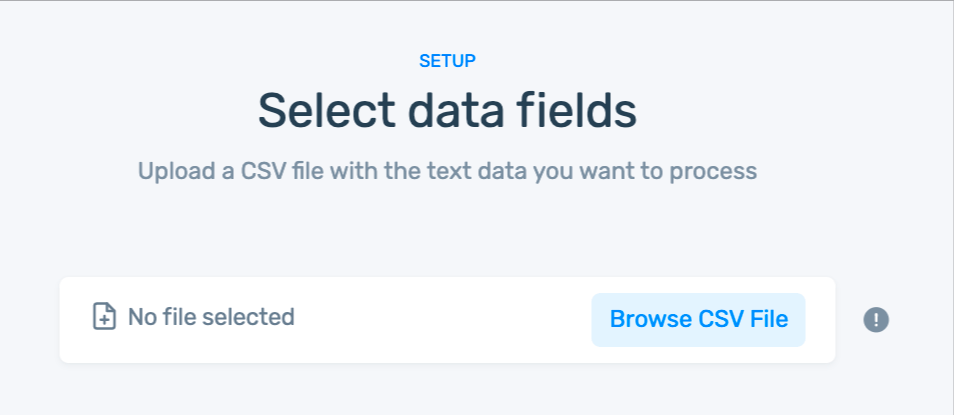The height and width of the screenshot is (415, 954).
Task: Open the warning icon right of upload card
Action: 876,320
